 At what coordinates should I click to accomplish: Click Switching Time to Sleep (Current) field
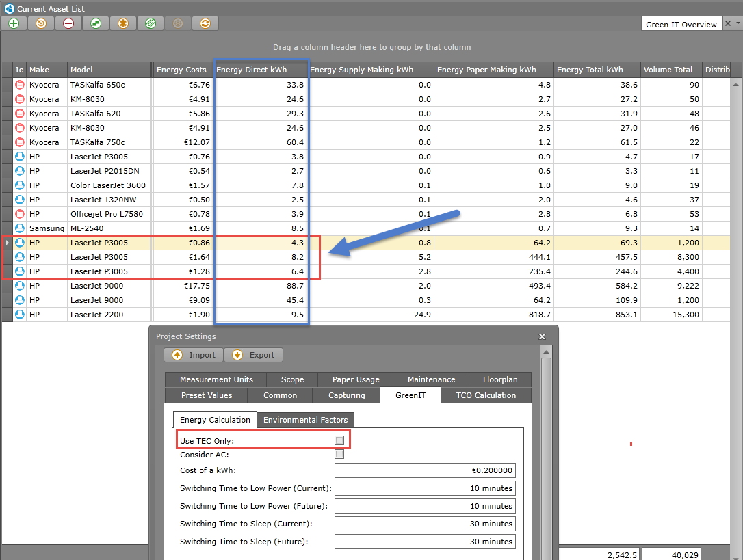click(x=425, y=524)
